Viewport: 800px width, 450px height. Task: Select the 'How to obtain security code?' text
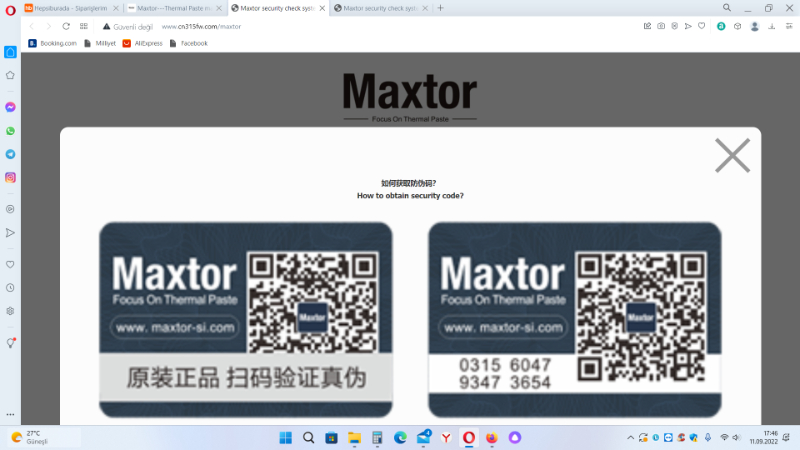point(410,195)
